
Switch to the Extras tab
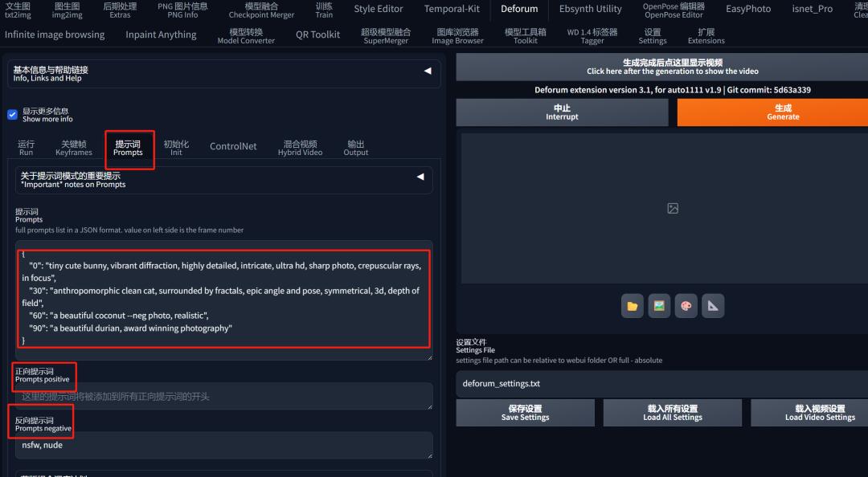pos(120,10)
